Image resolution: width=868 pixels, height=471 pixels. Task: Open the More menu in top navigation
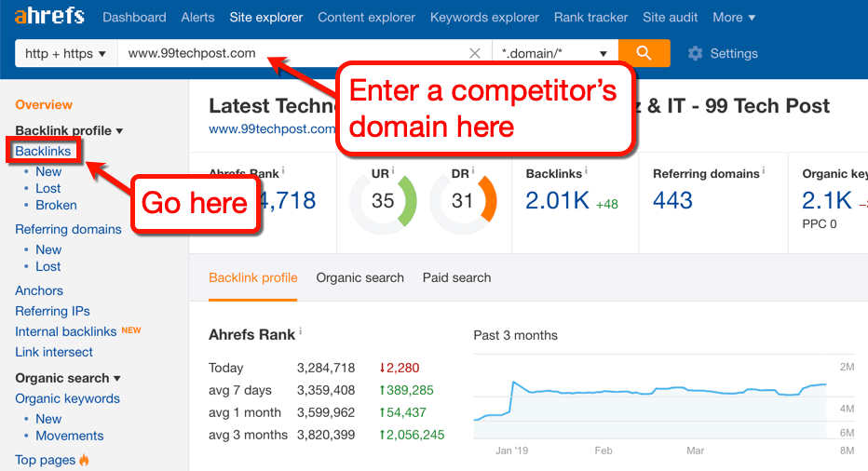734,17
